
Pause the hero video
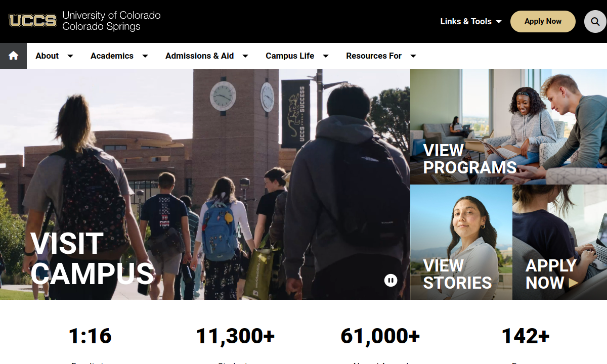point(391,280)
